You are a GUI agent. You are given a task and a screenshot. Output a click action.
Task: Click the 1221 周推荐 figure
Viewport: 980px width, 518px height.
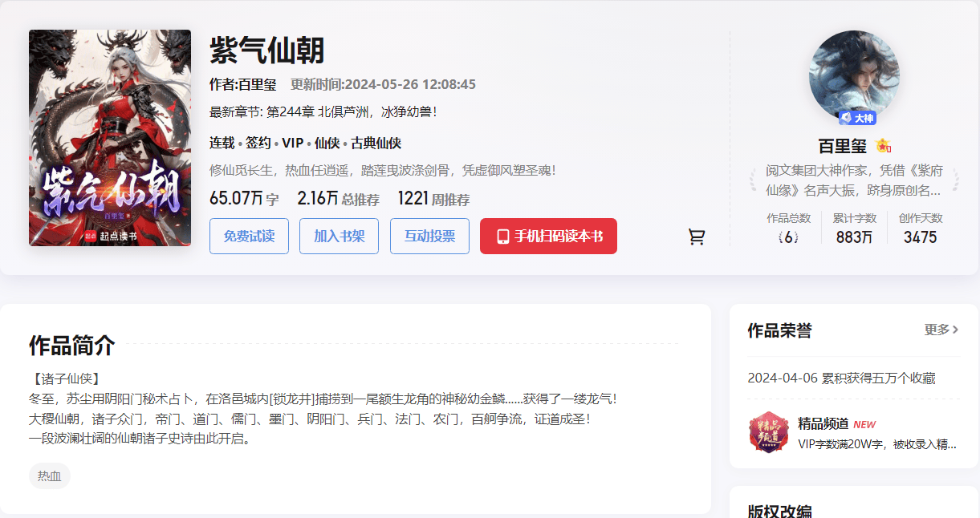433,199
